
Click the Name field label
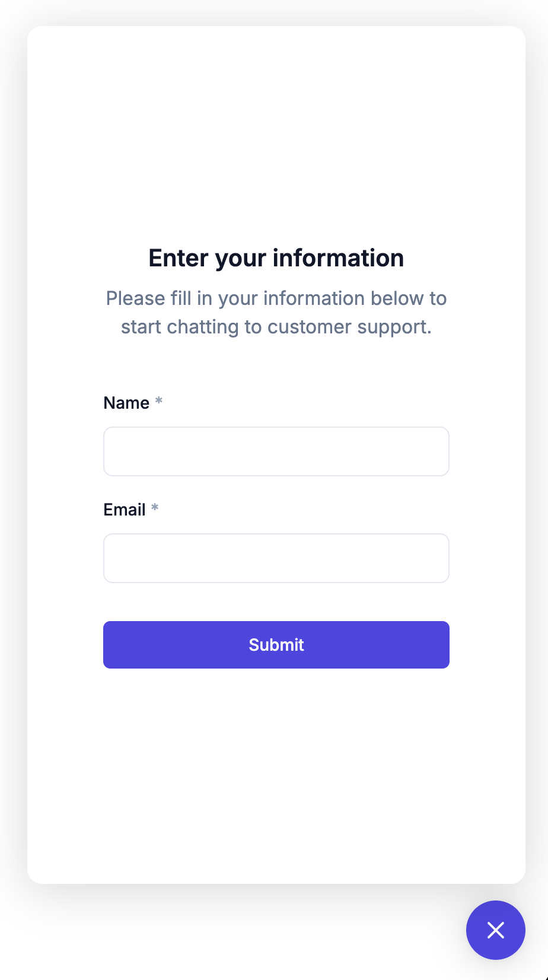pyautogui.click(x=126, y=403)
